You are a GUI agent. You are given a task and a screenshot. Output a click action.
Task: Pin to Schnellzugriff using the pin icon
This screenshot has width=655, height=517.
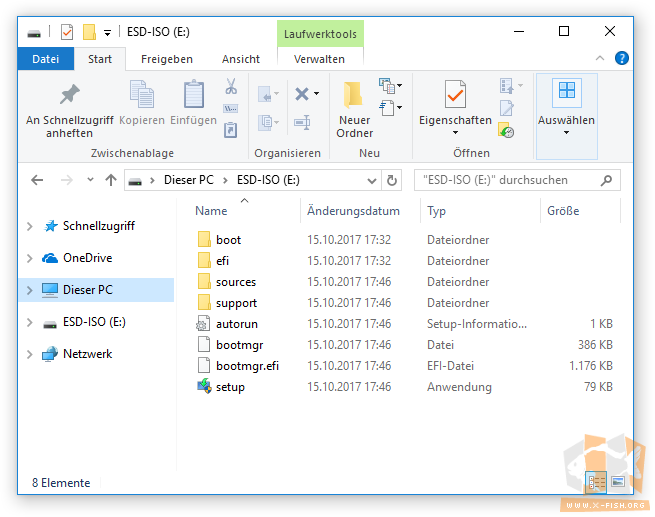[69, 94]
